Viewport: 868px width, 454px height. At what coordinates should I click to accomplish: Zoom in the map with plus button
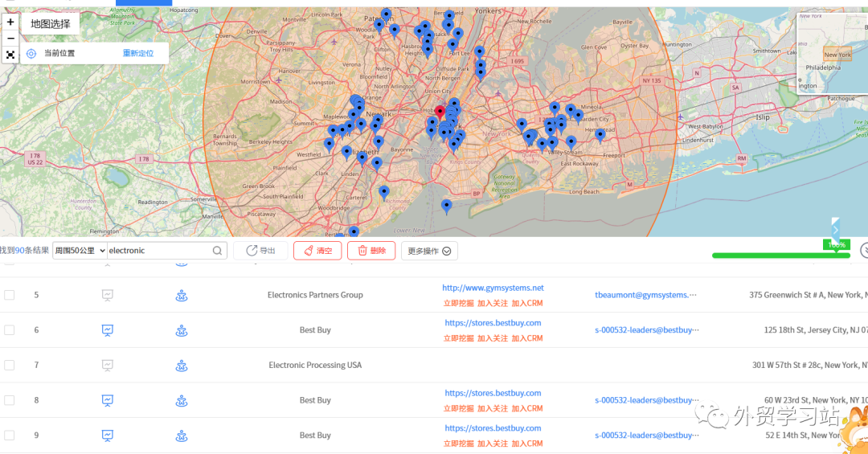(x=10, y=22)
